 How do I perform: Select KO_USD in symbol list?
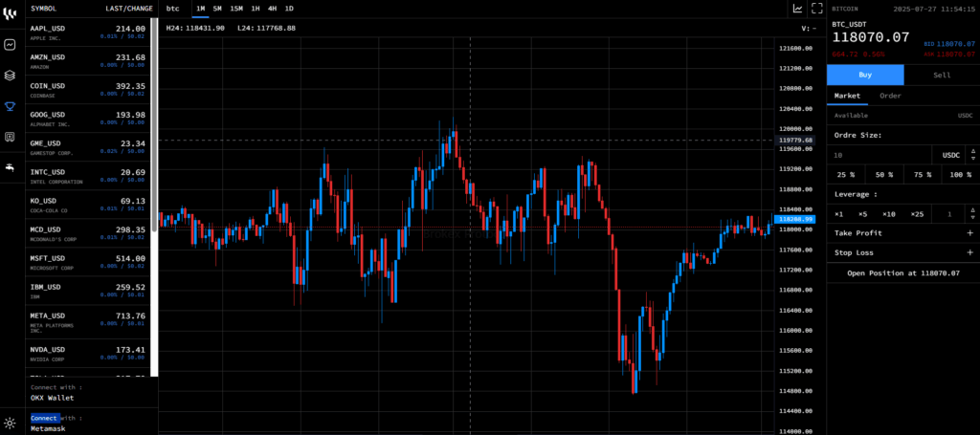click(87, 205)
